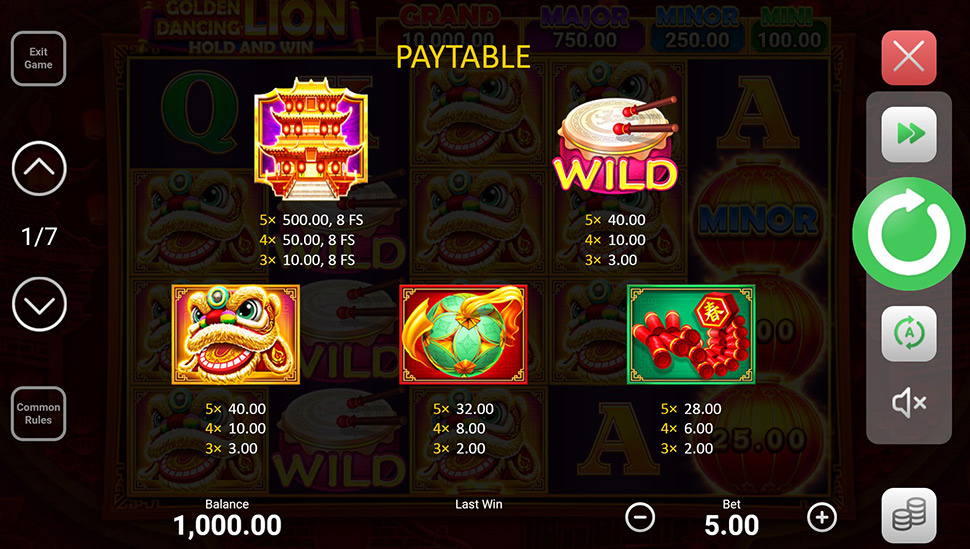Image resolution: width=970 pixels, height=549 pixels.
Task: Select the drum WILD symbol
Action: [616, 144]
